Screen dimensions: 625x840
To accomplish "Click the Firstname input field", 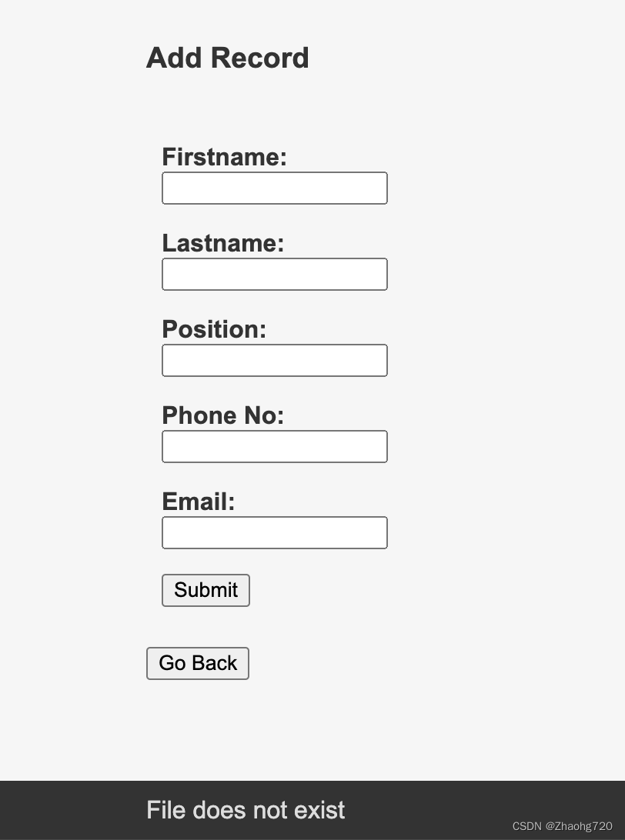I will 274,188.
